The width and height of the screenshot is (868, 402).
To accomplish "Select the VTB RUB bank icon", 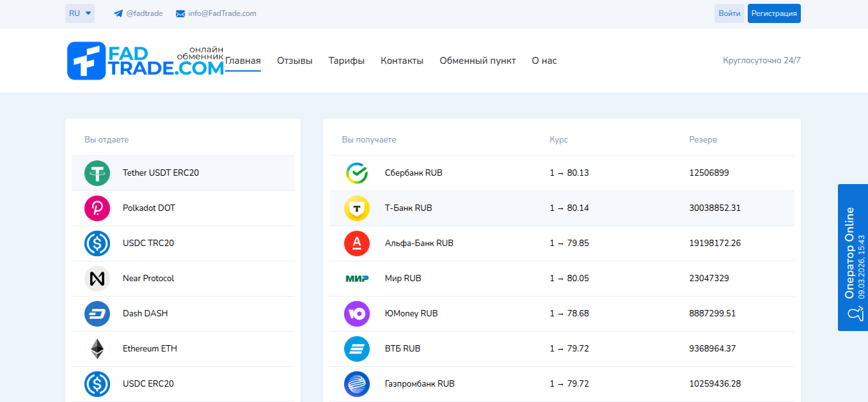I will pyautogui.click(x=357, y=348).
